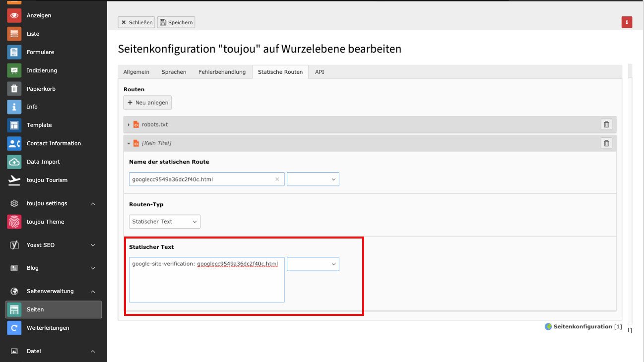
Task: Collapse the Yoast SEO sidebar group
Action: 93,245
